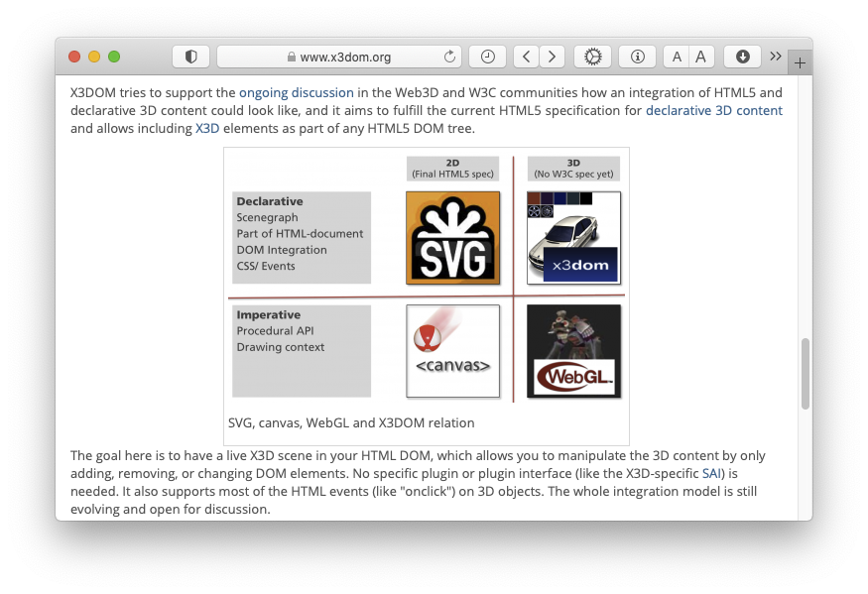This screenshot has width=868, height=594.
Task: Click the WebGL logo image
Action: click(x=573, y=352)
